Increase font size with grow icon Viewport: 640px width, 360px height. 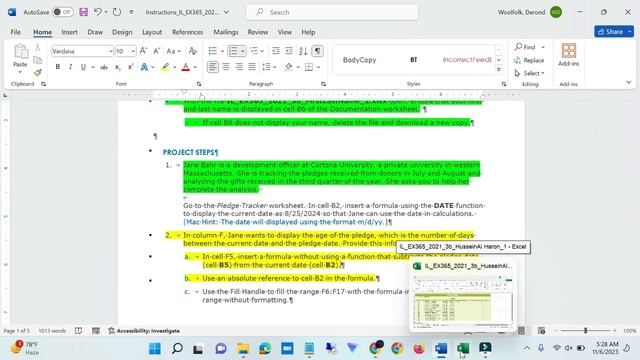pyautogui.click(x=143, y=51)
